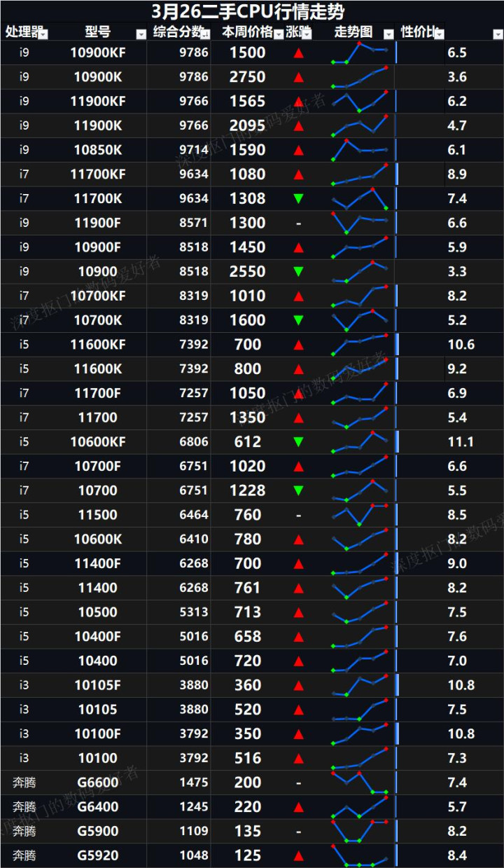Expand the 走势图 column filter arrow

(x=388, y=34)
